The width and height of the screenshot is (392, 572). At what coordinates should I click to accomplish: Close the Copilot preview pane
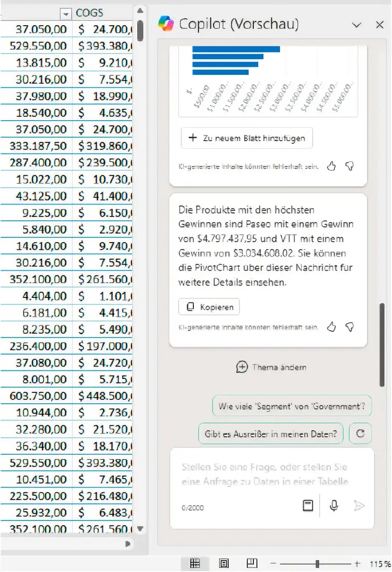pyautogui.click(x=380, y=25)
